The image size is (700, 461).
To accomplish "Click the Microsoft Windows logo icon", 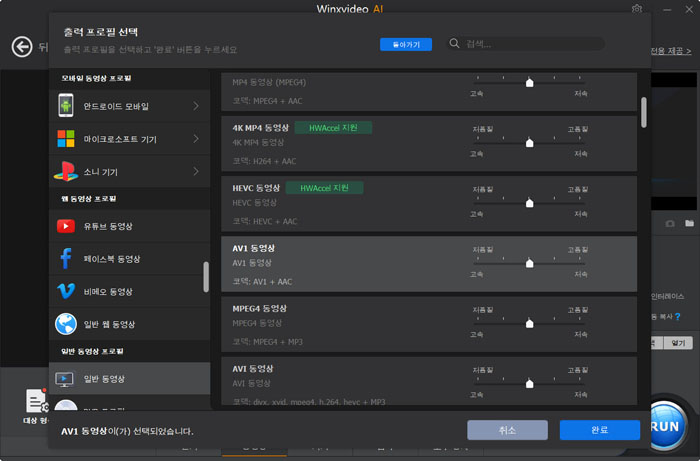I will point(66,139).
